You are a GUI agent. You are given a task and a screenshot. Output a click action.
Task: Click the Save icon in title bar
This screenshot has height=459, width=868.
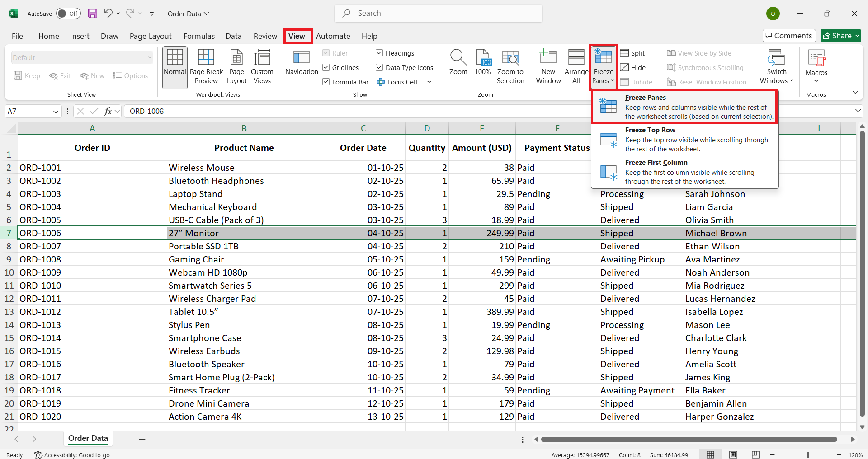[x=93, y=14]
